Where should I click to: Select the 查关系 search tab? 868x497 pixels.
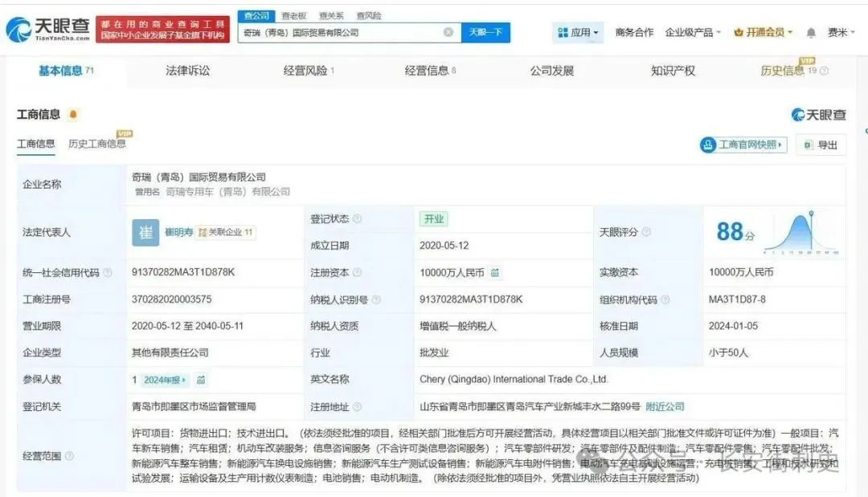331,15
